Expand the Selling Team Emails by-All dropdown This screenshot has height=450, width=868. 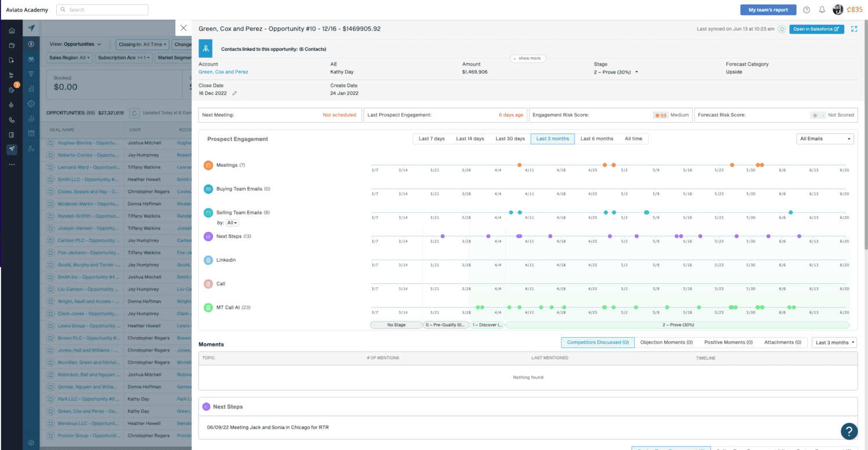coord(232,223)
